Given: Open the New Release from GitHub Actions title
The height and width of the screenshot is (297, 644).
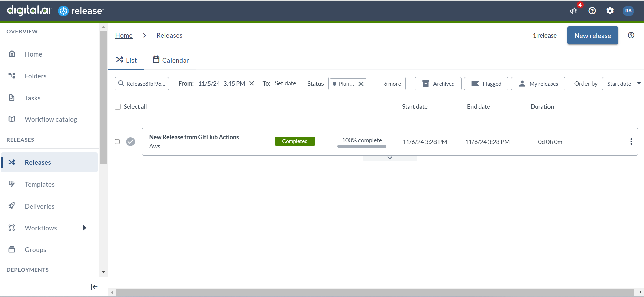Looking at the screenshot, I should click(x=194, y=137).
